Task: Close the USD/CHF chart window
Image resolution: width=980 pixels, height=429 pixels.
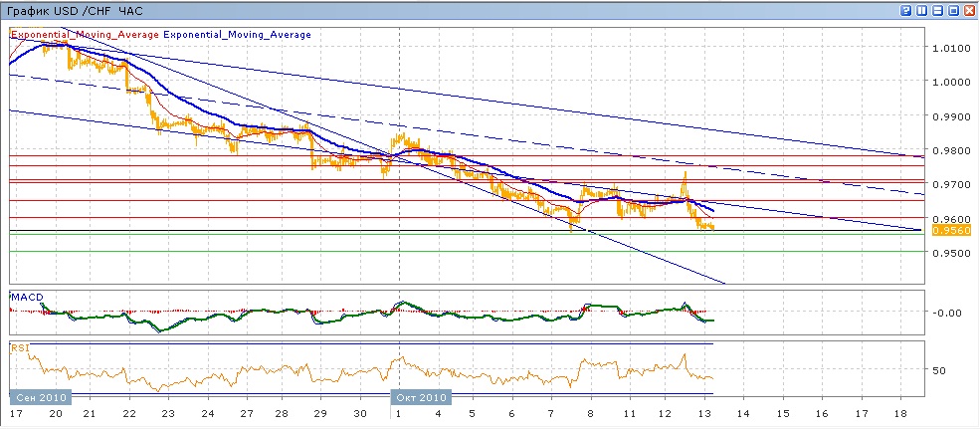Action: pos(968,10)
